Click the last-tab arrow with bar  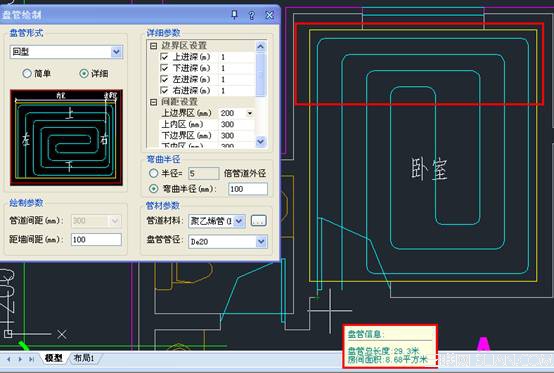coord(31,359)
